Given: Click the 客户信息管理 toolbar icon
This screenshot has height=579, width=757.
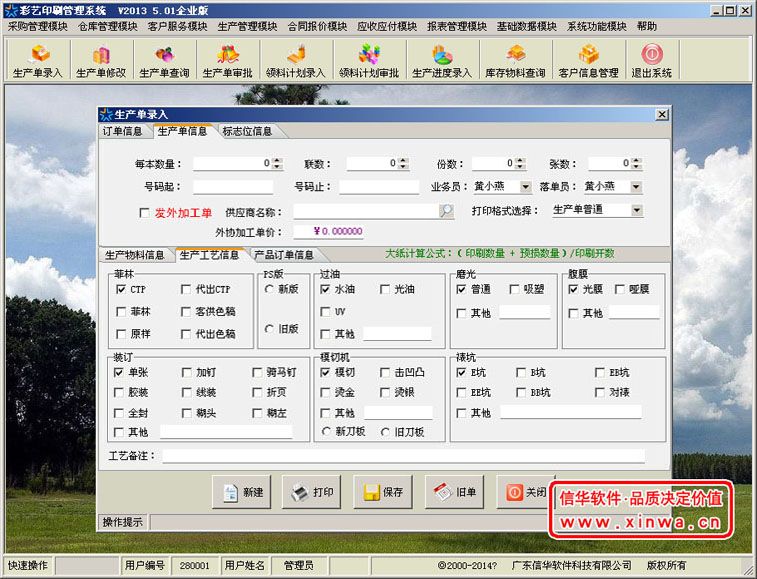Looking at the screenshot, I should click(x=588, y=60).
